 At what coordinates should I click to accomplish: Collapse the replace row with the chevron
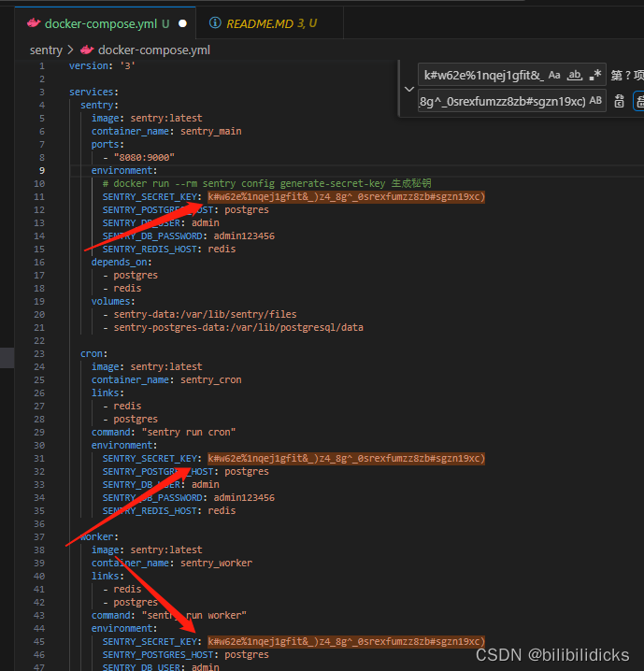(409, 89)
